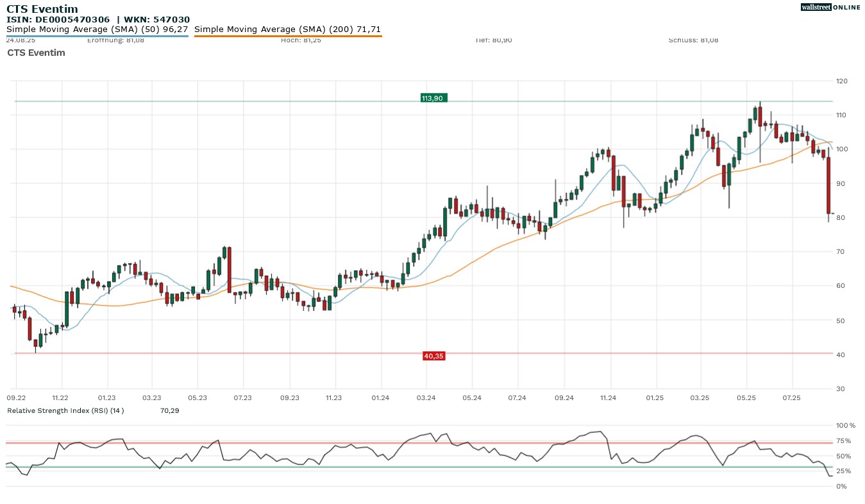Viewport: 865px width, 504px height.
Task: Click the 30 price axis label
Action: click(840, 389)
